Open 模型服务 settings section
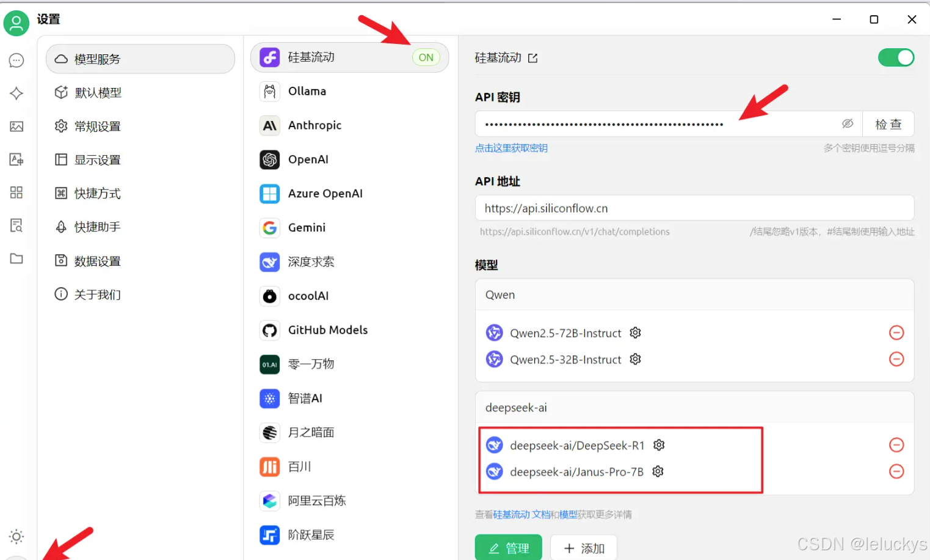 point(140,59)
